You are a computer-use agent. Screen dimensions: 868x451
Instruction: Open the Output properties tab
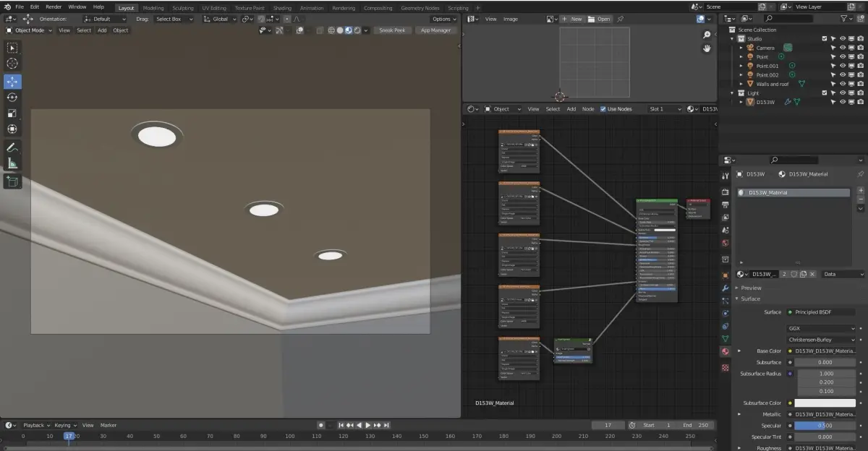[726, 205]
